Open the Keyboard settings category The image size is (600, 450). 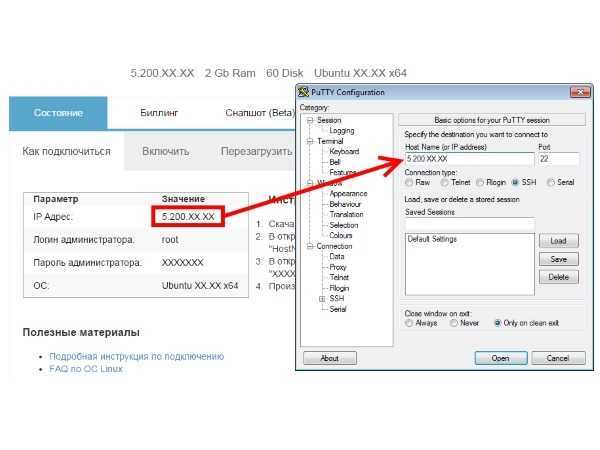344,152
